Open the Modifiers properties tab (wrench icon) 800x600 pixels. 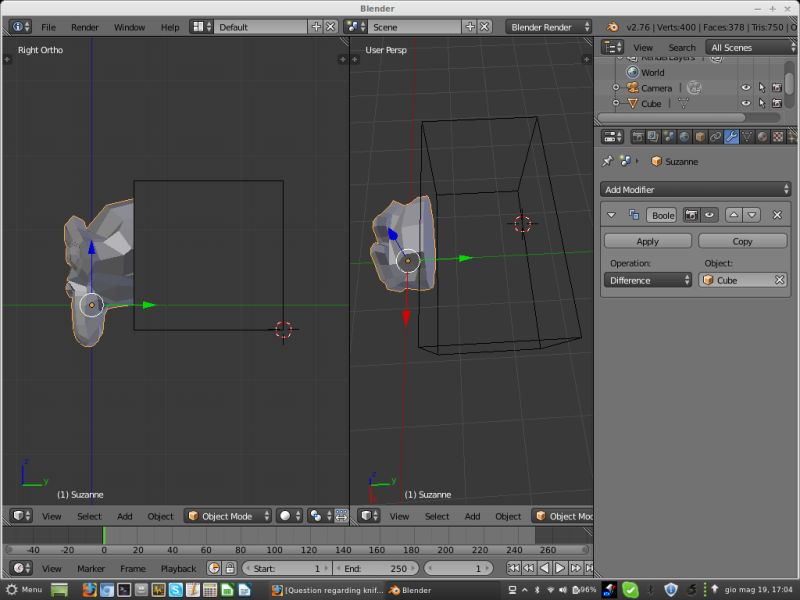point(732,136)
